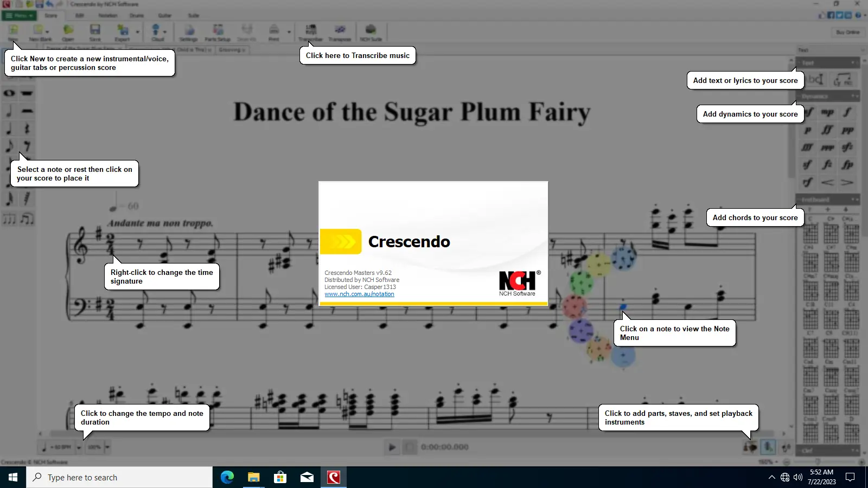868x488 pixels.
Task: Choose the ppp dynamic marking
Action: [828, 147]
